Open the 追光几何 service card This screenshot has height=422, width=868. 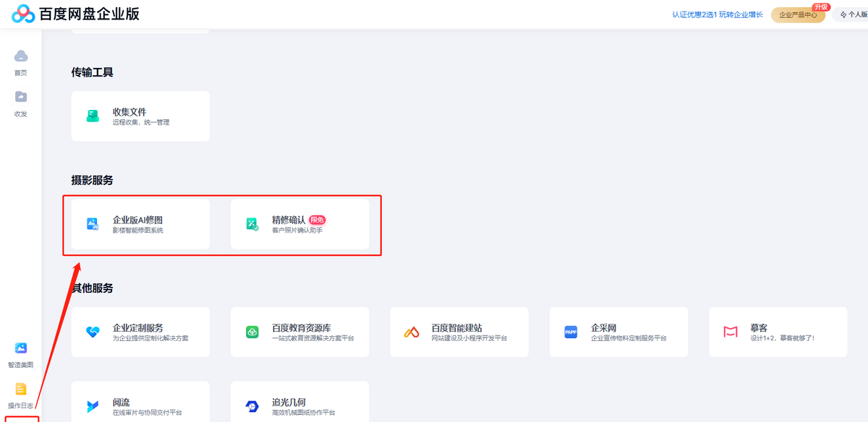point(299,406)
